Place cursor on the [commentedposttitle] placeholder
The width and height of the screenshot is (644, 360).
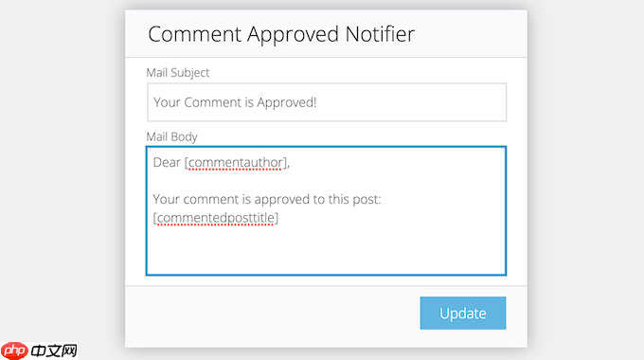pos(216,218)
